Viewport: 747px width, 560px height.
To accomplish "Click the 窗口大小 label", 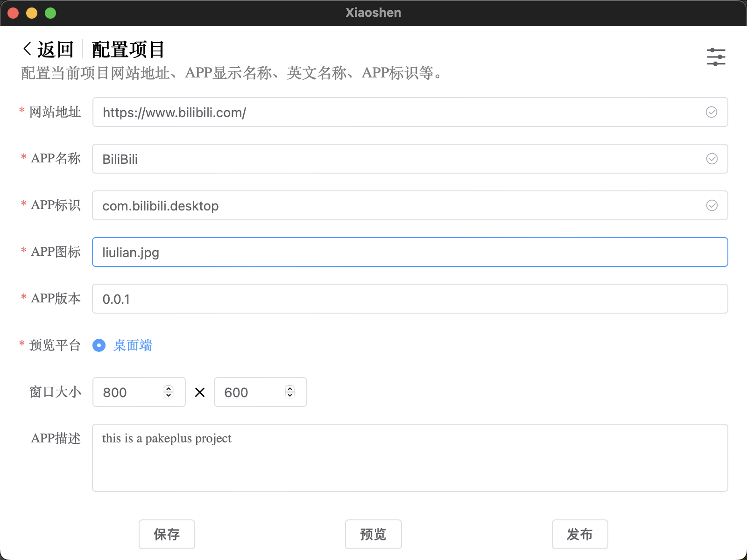I will point(55,392).
